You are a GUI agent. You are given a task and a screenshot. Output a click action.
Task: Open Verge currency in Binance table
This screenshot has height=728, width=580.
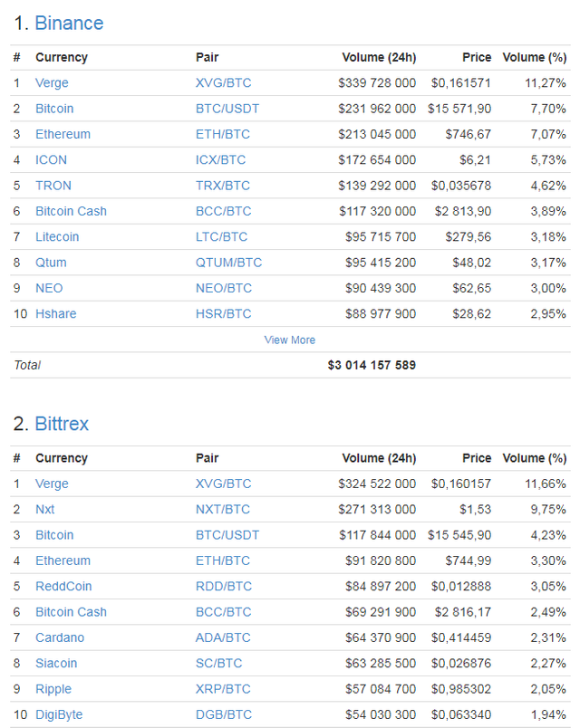pos(52,83)
